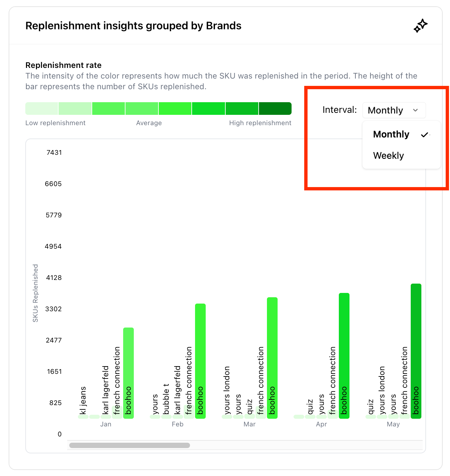Click the High replenishment legend label

point(260,123)
